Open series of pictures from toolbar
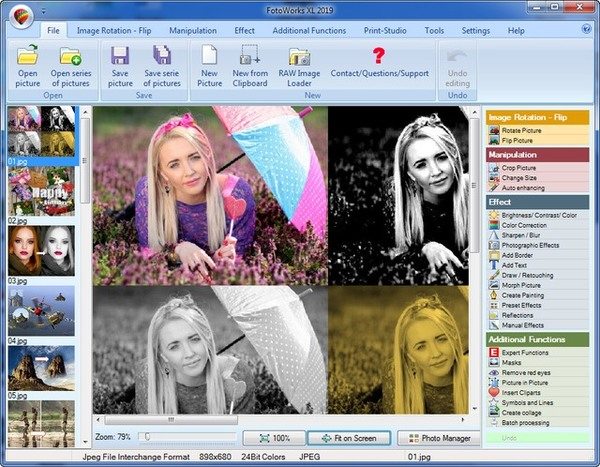This screenshot has width=600, height=467. 70,56
